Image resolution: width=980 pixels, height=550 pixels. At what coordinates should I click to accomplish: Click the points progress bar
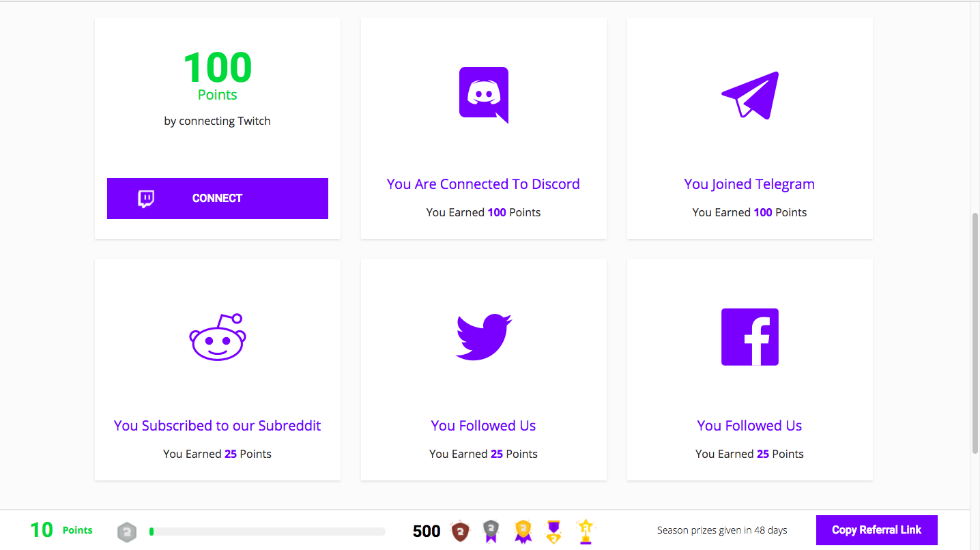[267, 531]
